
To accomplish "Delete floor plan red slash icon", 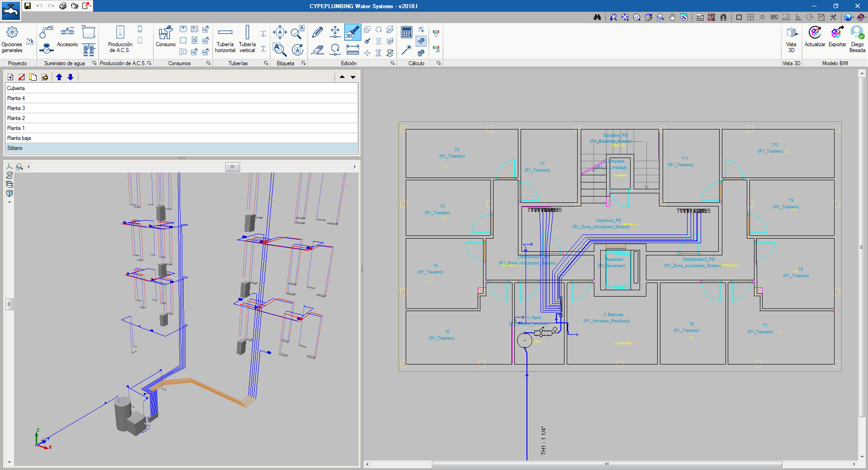I will click(x=22, y=77).
